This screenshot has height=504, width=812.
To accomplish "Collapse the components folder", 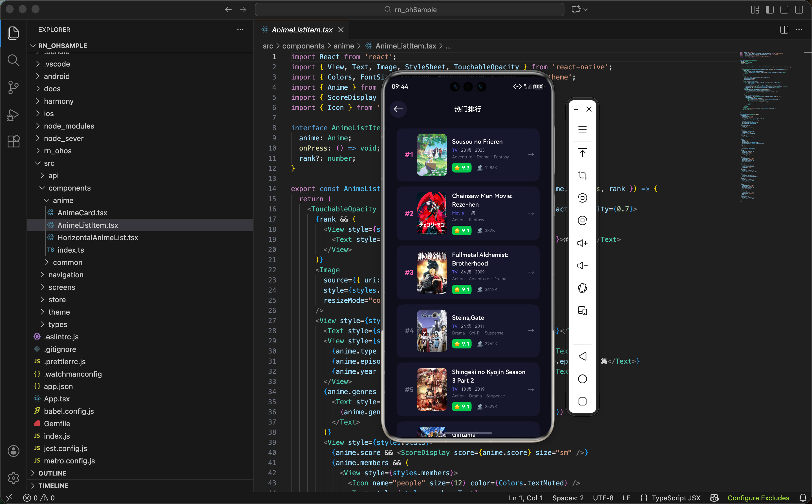I will (69, 188).
